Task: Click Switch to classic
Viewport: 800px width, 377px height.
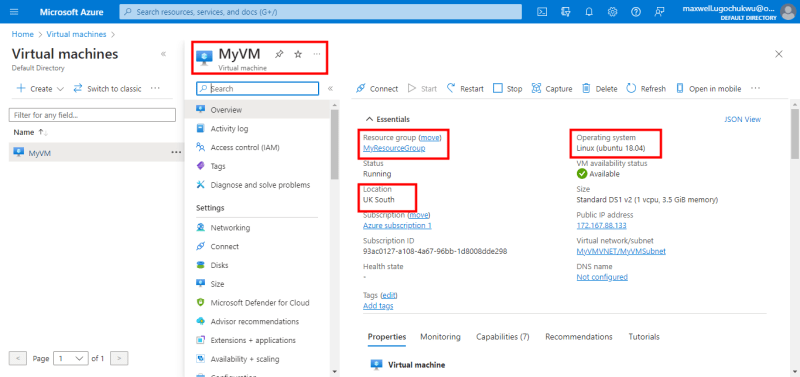Action: pyautogui.click(x=107, y=89)
